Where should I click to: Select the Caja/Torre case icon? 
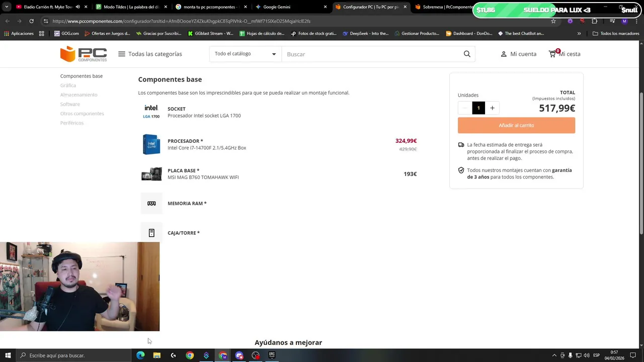click(x=151, y=233)
